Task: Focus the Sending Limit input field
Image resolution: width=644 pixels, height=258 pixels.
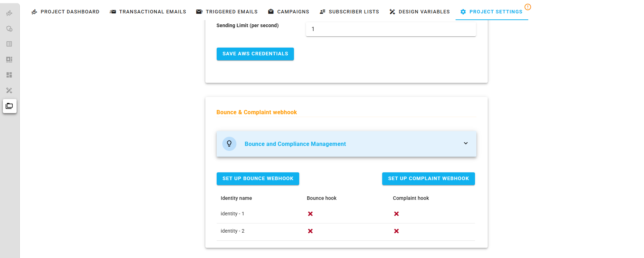Action: 391,29
